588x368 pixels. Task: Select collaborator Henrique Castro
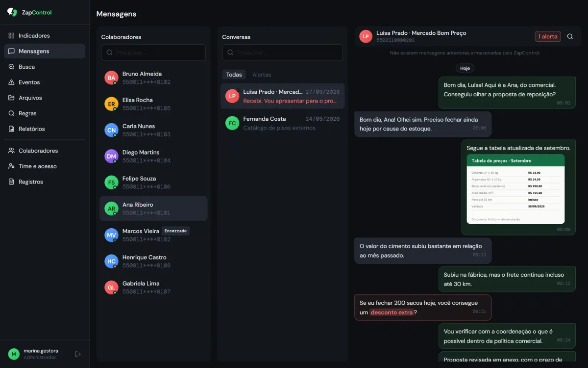coord(153,261)
